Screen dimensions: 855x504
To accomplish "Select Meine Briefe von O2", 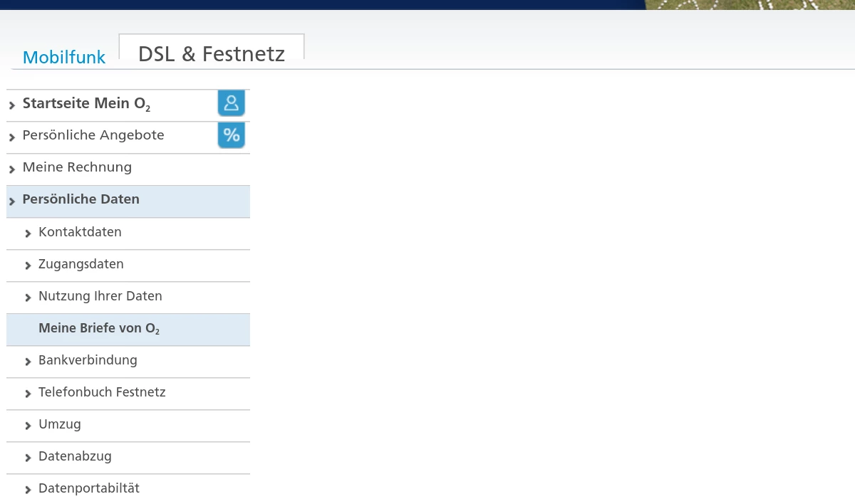I will coord(99,329).
